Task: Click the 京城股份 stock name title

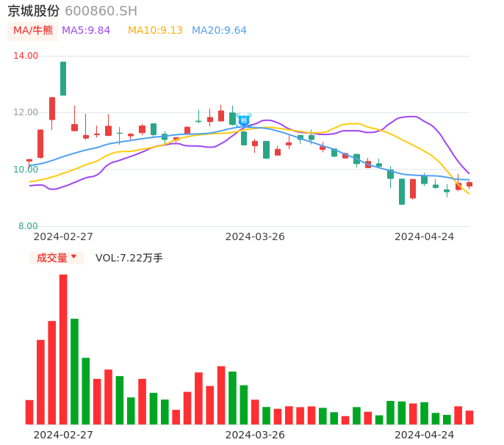Action: (34, 11)
